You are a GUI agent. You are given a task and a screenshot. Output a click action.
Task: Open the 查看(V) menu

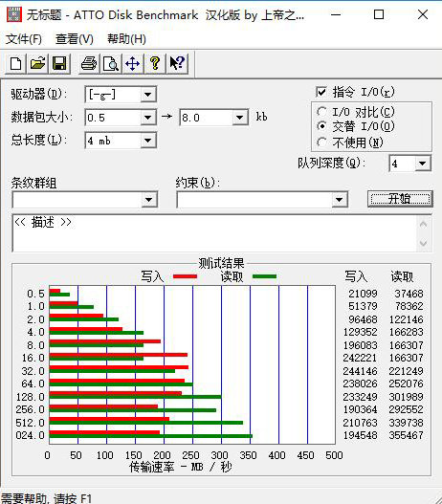[x=75, y=39]
